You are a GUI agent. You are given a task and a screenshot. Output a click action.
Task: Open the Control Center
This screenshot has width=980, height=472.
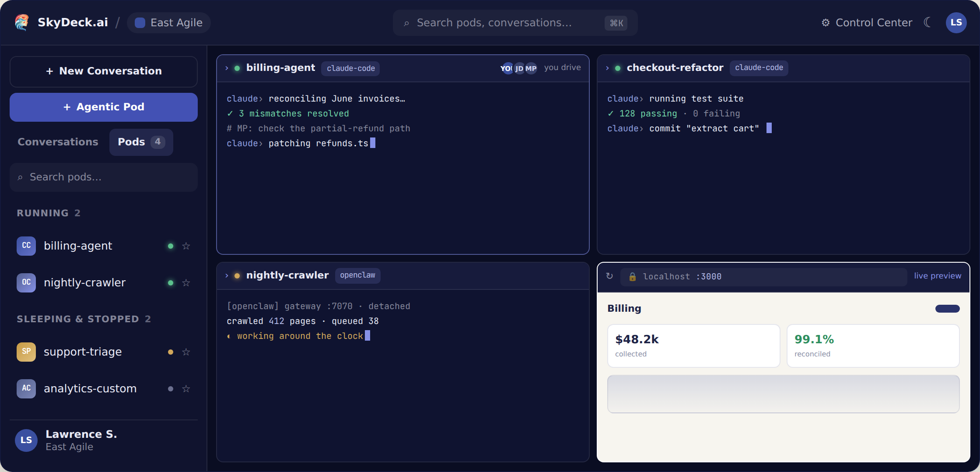click(867, 23)
